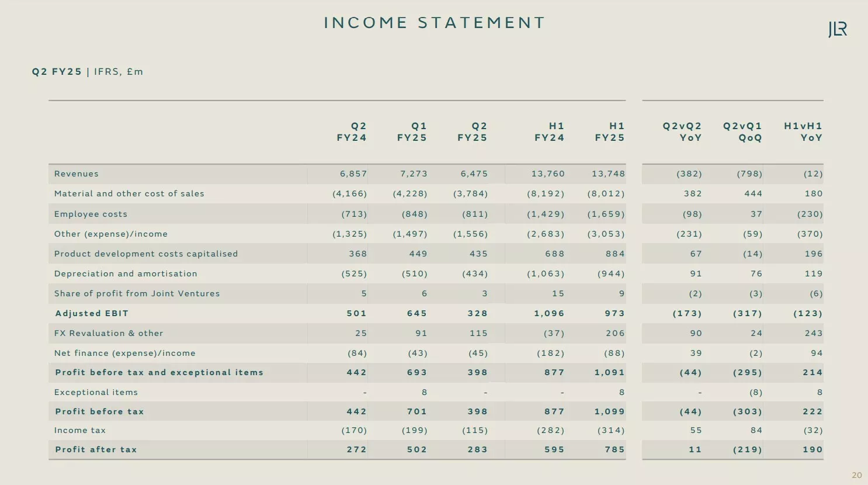Select the FX Revaluation & other label
The image size is (868, 485).
(x=109, y=333)
